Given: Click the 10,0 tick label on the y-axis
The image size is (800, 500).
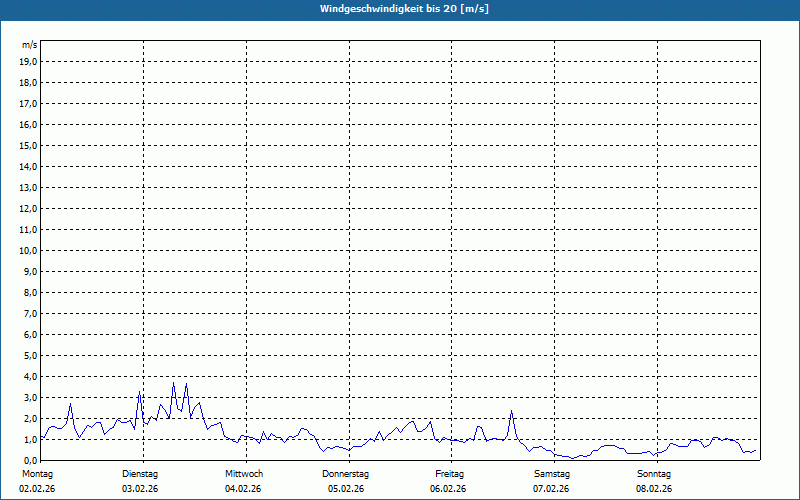Looking at the screenshot, I should click(x=29, y=250).
